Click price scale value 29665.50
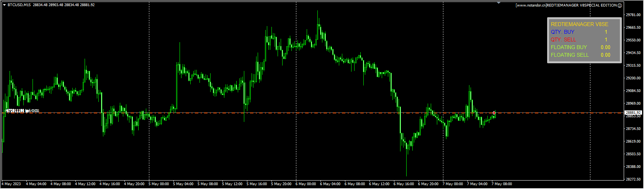Viewport: 644px width, 189px height. click(x=633, y=28)
